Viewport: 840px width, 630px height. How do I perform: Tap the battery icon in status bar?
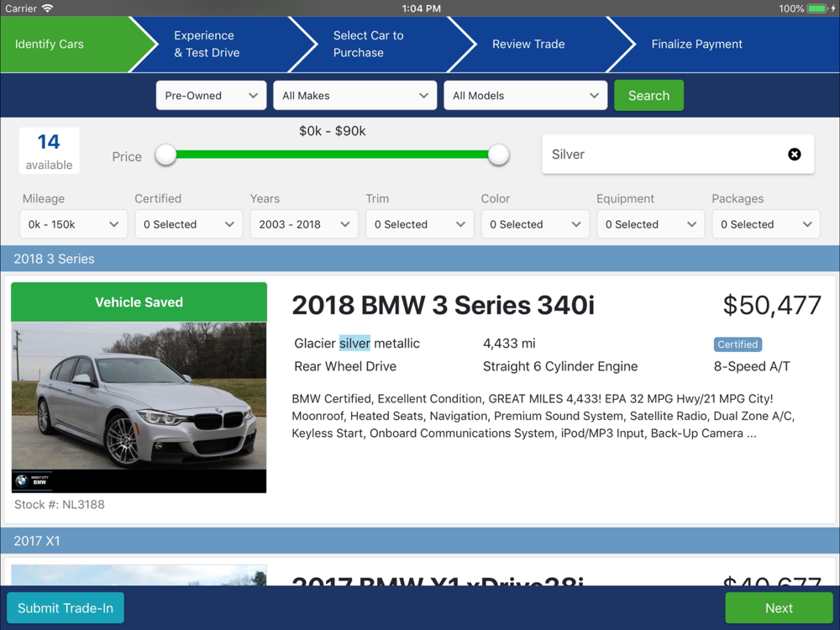pyautogui.click(x=818, y=8)
